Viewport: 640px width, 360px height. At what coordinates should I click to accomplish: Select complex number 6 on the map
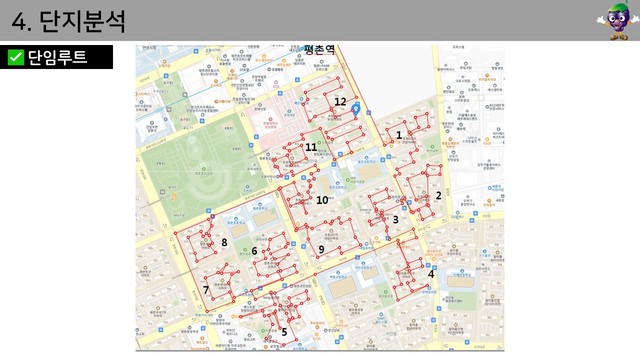click(254, 251)
